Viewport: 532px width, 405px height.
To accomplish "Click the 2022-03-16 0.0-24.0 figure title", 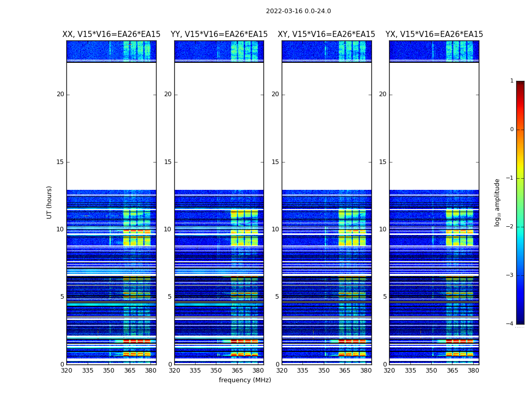I will pyautogui.click(x=298, y=11).
